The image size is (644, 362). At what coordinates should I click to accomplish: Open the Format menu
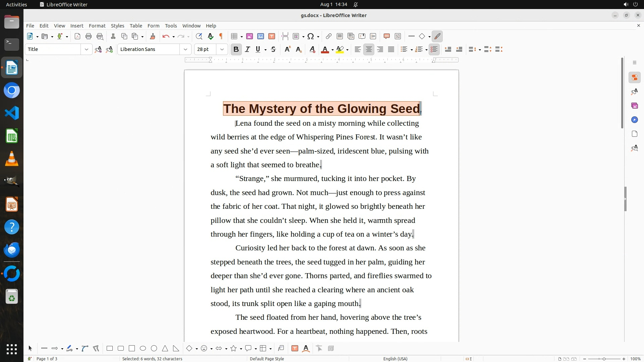click(x=97, y=26)
